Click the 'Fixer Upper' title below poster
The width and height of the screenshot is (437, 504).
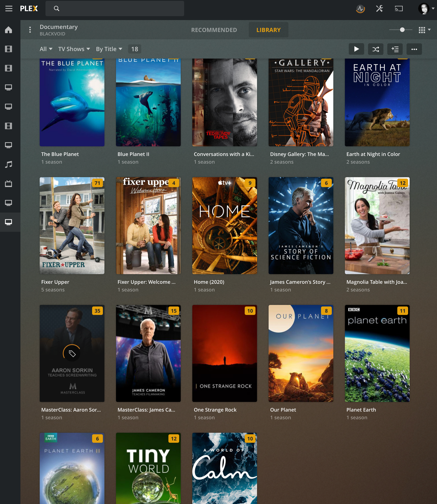(55, 282)
